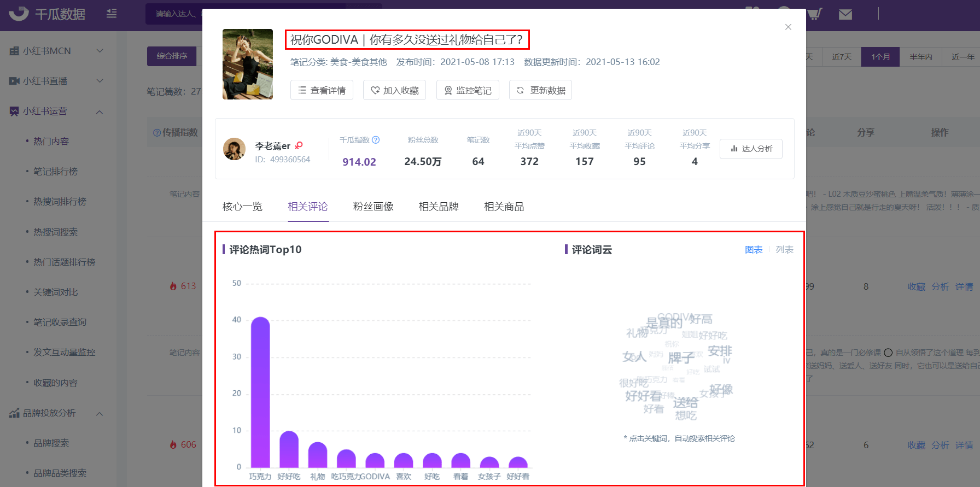
Task: Click 是真的 keyword in word cloud
Action: [664, 324]
